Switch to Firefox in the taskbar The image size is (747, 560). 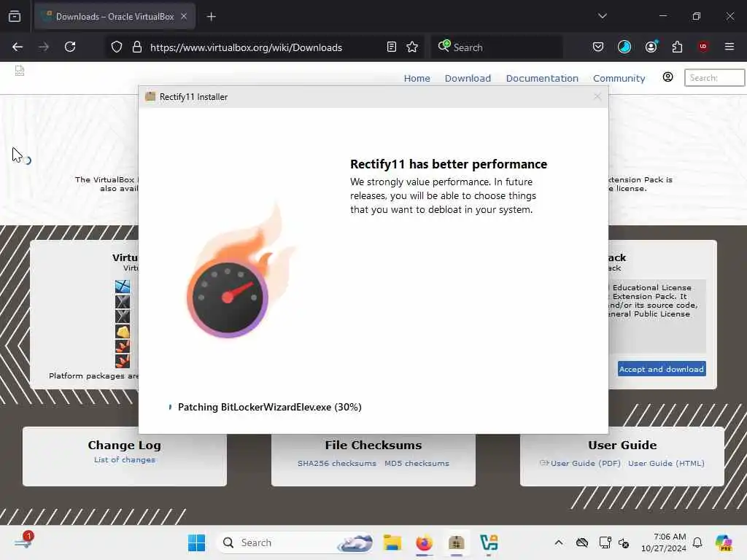pyautogui.click(x=424, y=542)
